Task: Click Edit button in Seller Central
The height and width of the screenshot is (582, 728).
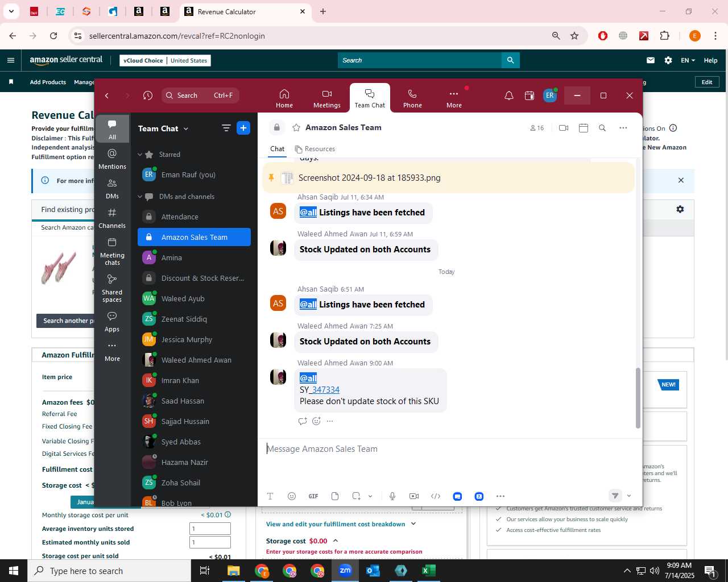Action: [707, 82]
